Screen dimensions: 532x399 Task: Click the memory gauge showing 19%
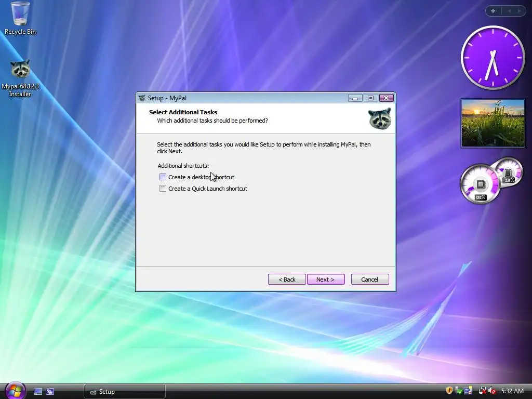point(508,171)
